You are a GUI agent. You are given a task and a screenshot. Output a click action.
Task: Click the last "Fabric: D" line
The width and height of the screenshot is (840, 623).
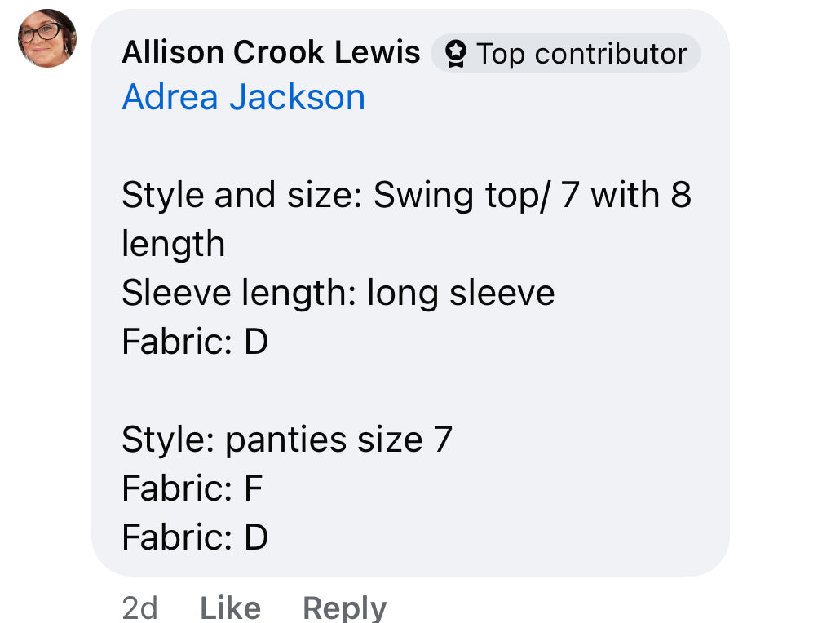[195, 537]
